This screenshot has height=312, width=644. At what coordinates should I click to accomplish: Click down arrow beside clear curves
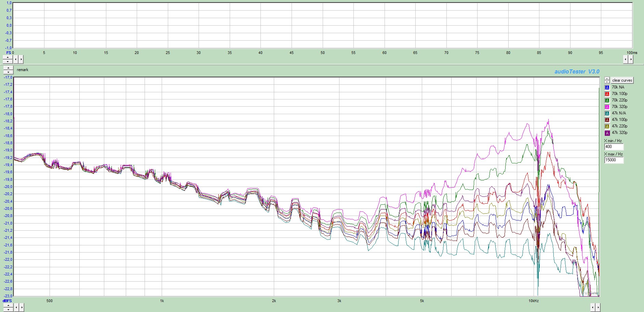click(x=607, y=82)
